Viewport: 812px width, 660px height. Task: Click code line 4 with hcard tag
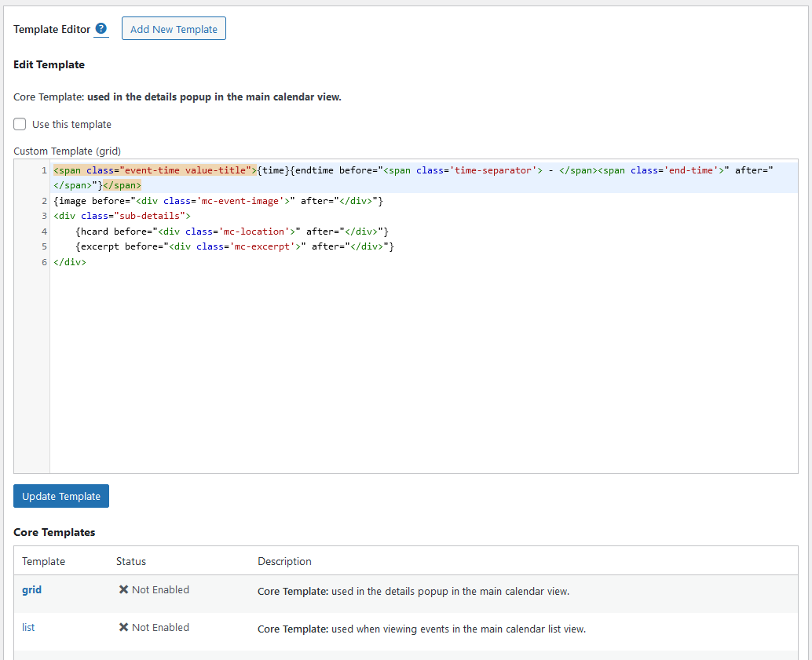[x=232, y=232]
